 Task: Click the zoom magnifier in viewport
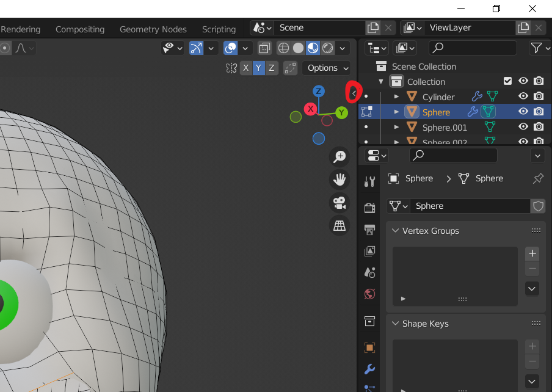[x=339, y=157]
